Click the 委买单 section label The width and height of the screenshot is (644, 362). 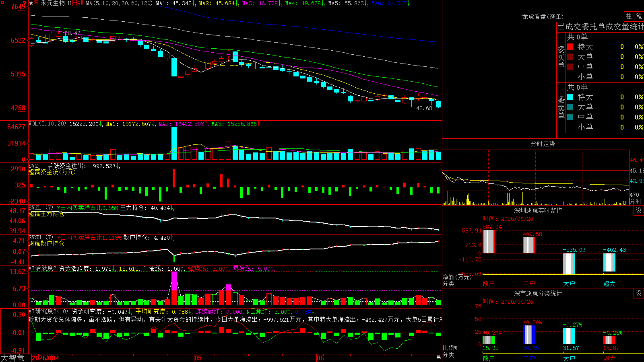click(x=561, y=58)
